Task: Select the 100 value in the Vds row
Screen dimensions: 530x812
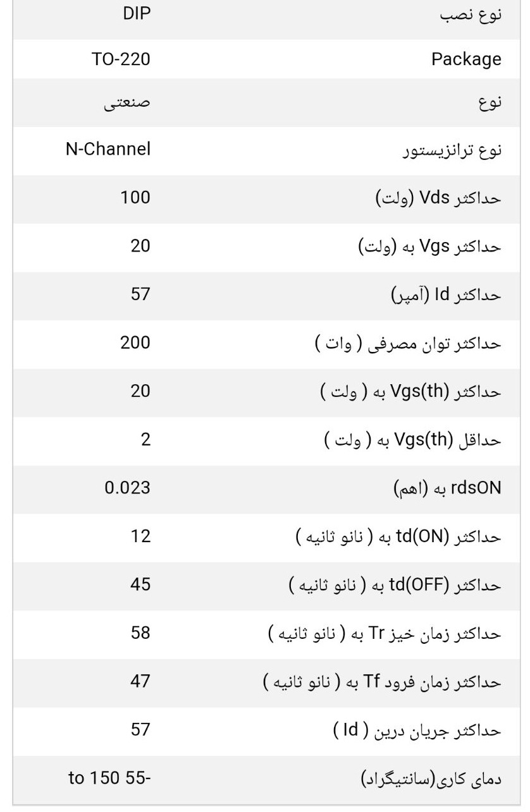Action: [x=135, y=197]
